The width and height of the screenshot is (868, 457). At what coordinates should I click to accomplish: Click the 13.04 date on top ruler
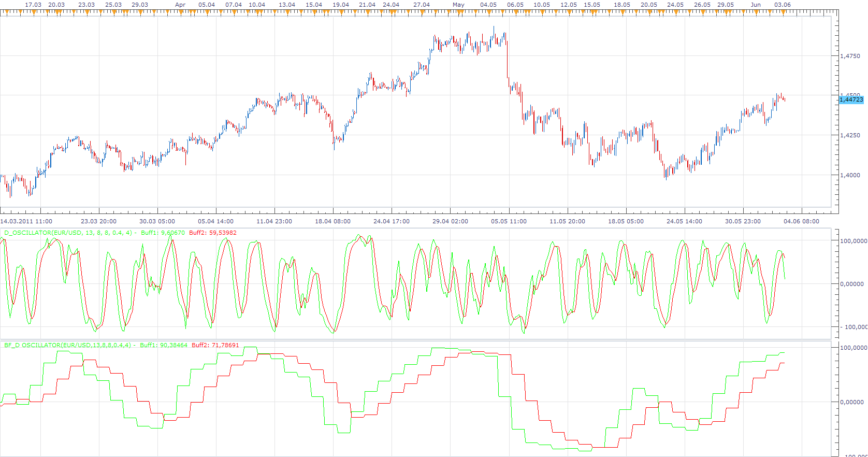pyautogui.click(x=287, y=5)
